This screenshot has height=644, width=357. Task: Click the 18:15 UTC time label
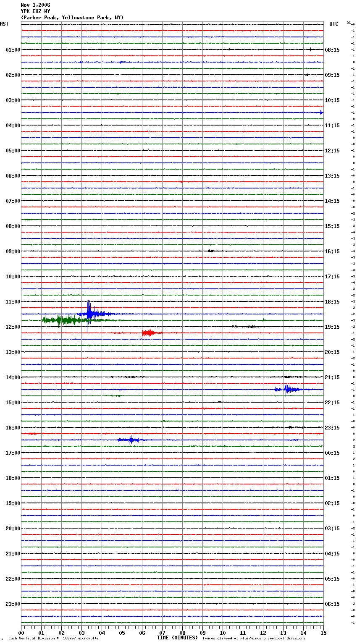[x=332, y=302]
